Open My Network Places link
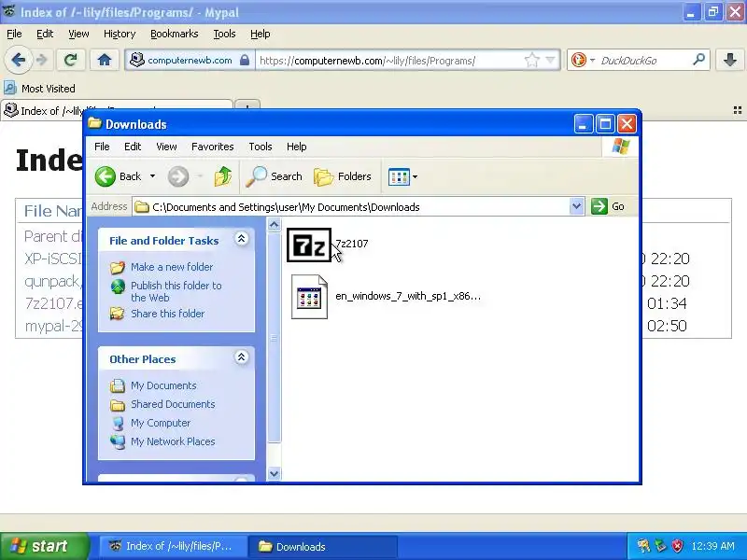The image size is (747, 560). pyautogui.click(x=173, y=441)
